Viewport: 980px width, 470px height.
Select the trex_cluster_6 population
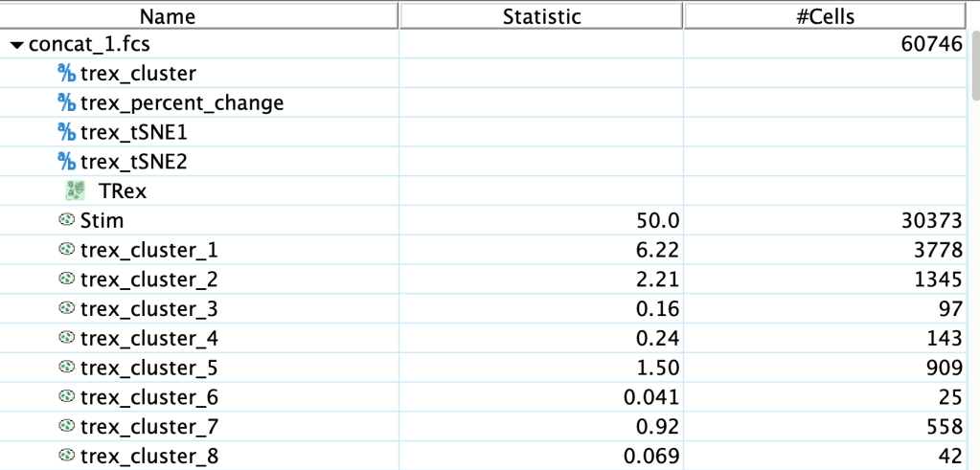point(148,397)
